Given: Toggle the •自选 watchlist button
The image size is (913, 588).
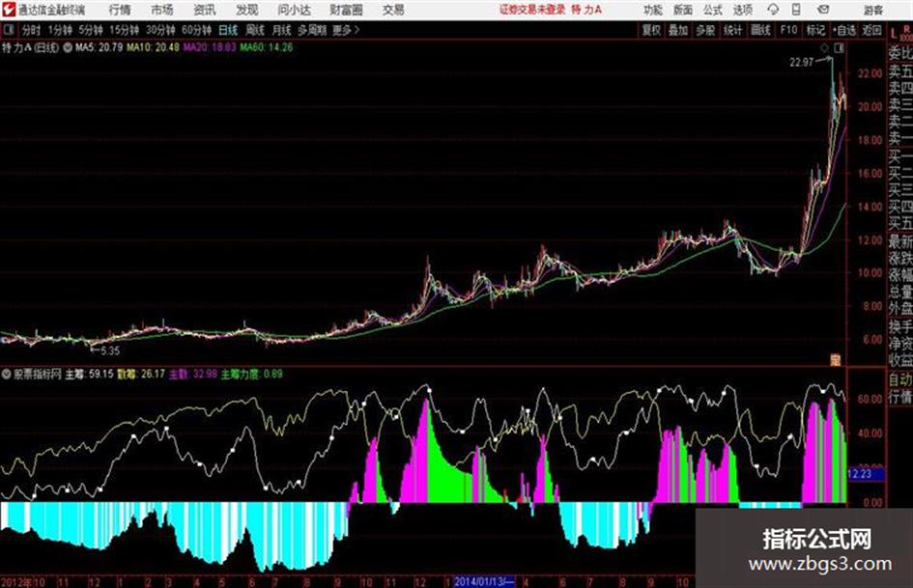Looking at the screenshot, I should click(x=843, y=30).
